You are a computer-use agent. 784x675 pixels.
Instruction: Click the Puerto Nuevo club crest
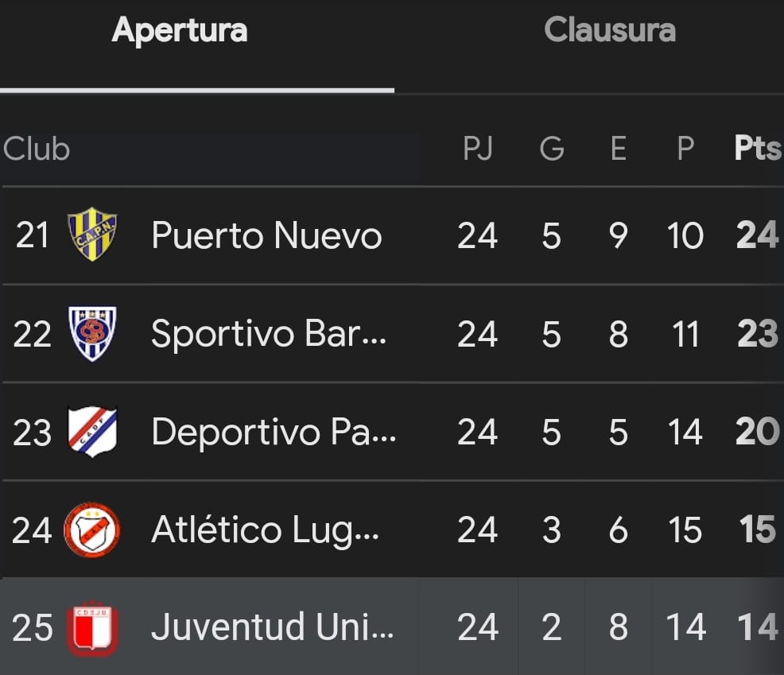coord(92,235)
